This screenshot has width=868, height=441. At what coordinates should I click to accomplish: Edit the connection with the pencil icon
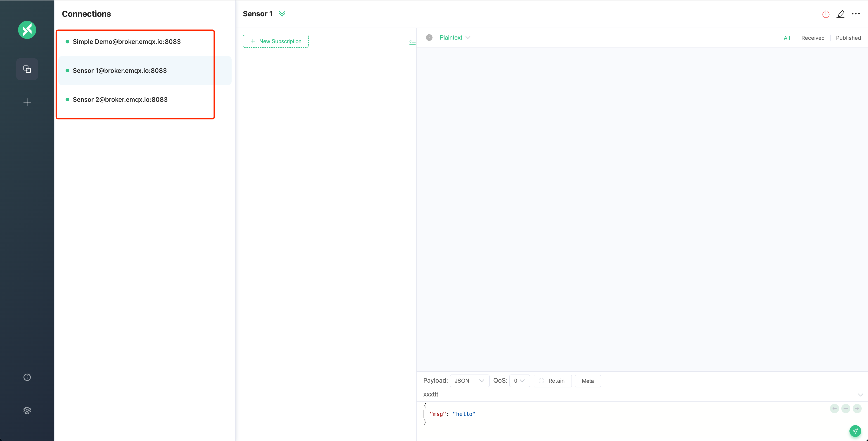pos(840,14)
